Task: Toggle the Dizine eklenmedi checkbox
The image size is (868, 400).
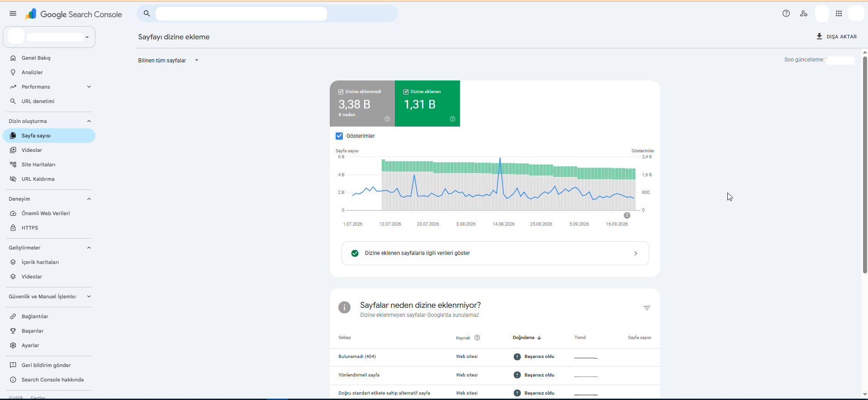Action: point(341,92)
